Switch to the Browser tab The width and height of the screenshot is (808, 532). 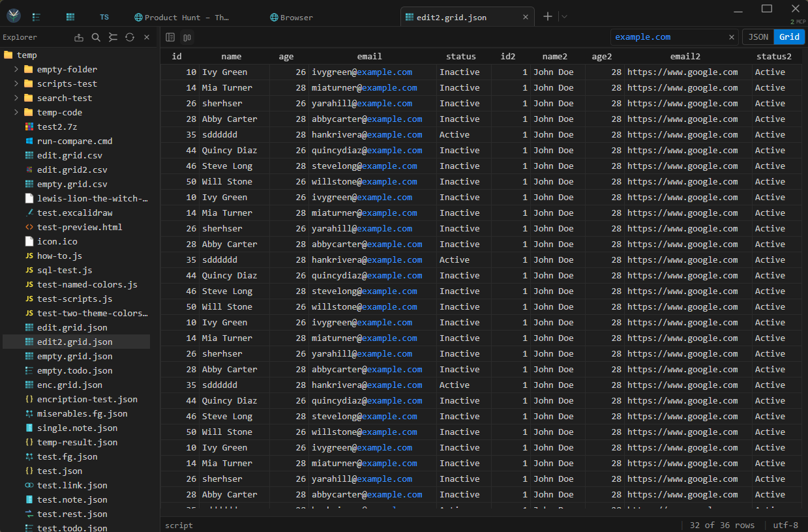point(292,18)
